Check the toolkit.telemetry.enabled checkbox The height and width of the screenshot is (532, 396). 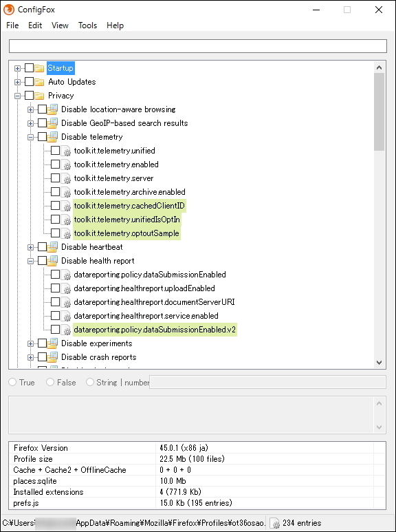[55, 164]
